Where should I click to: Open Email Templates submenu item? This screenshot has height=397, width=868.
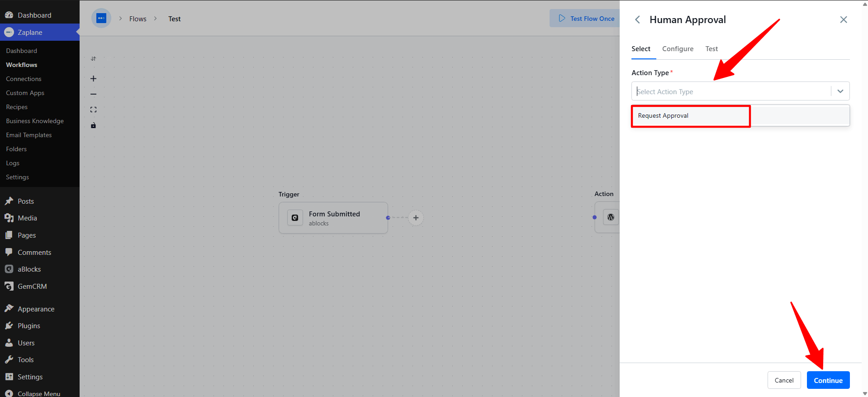click(29, 135)
